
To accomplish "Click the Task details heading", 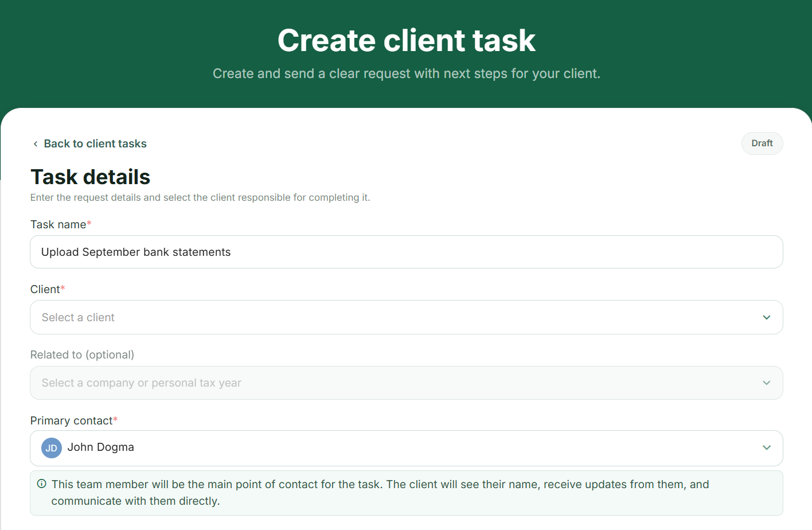I will pos(90,177).
